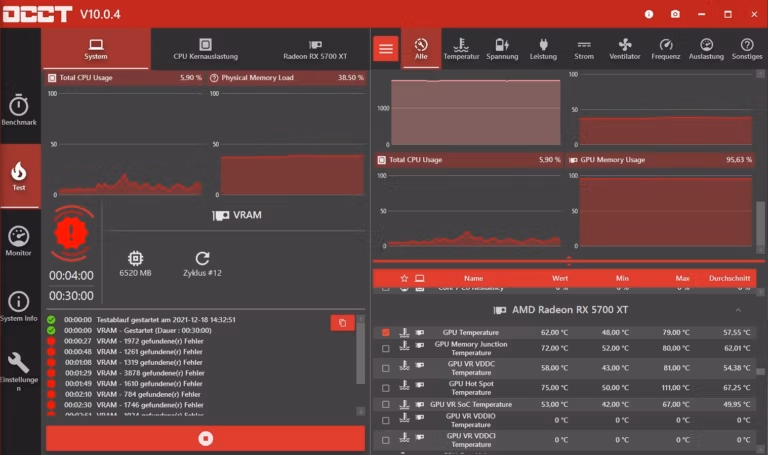Click the Zyklus #12 cycle icon
The height and width of the screenshot is (455, 768).
point(202,258)
